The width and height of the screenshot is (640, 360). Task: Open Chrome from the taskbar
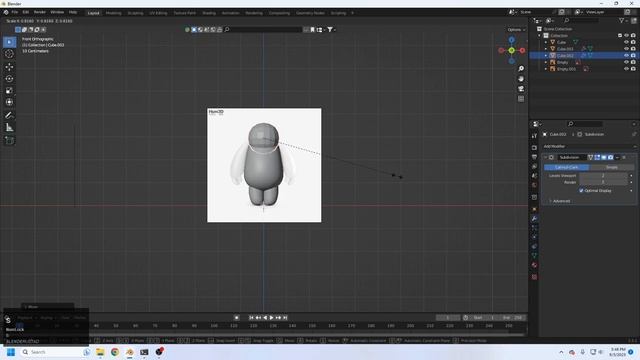pos(115,352)
